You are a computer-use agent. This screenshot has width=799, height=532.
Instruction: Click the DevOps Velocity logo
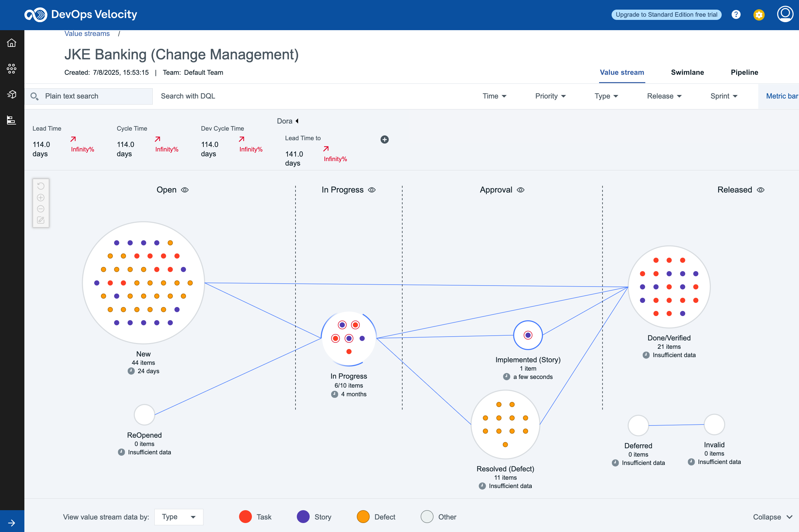(81, 14)
